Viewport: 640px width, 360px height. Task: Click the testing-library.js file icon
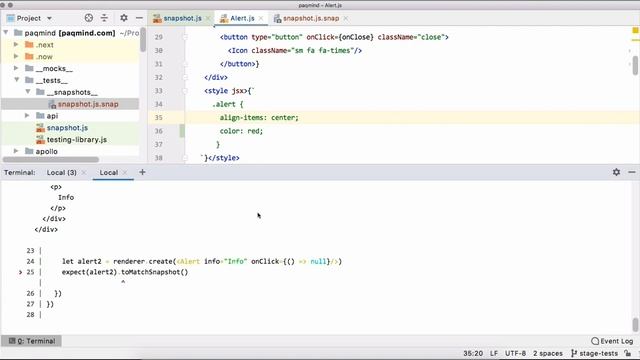click(x=40, y=140)
